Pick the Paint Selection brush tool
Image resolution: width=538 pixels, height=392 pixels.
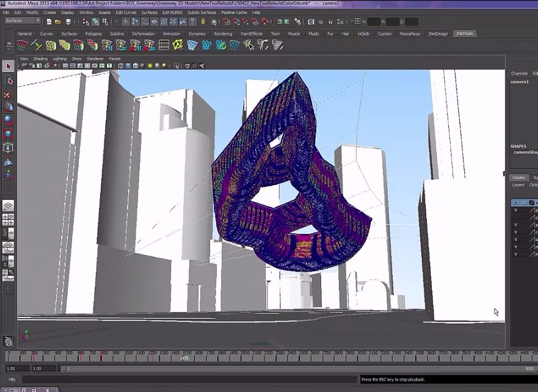pos(8,94)
